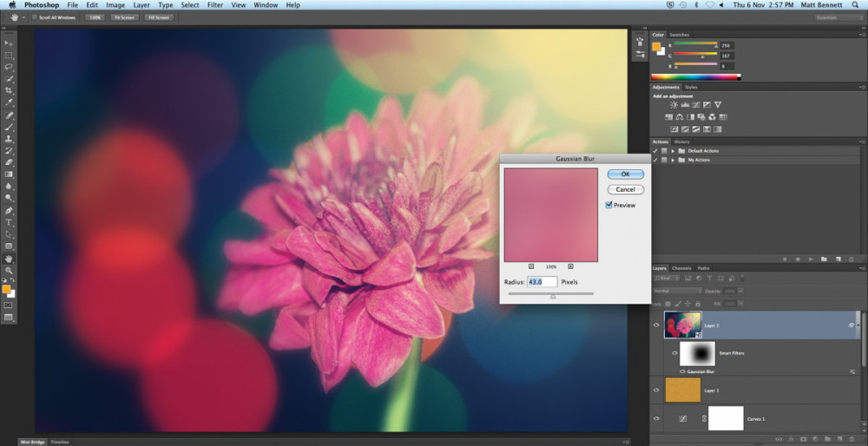Screen dimensions: 868x446
Task: Click the Gaussian Blur radius slider
Action: (551, 294)
